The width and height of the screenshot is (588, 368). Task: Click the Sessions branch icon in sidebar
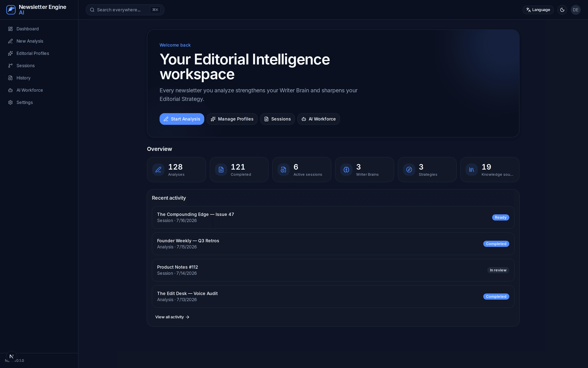coord(10,66)
